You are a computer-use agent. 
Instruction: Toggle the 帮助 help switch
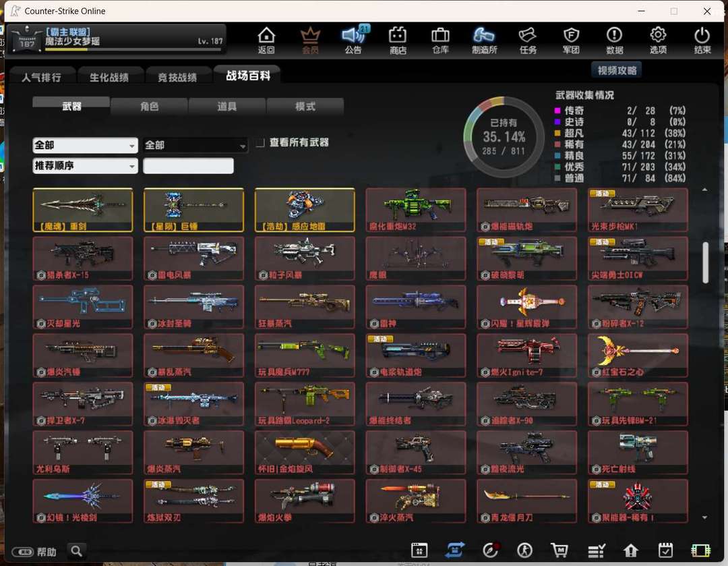23,552
